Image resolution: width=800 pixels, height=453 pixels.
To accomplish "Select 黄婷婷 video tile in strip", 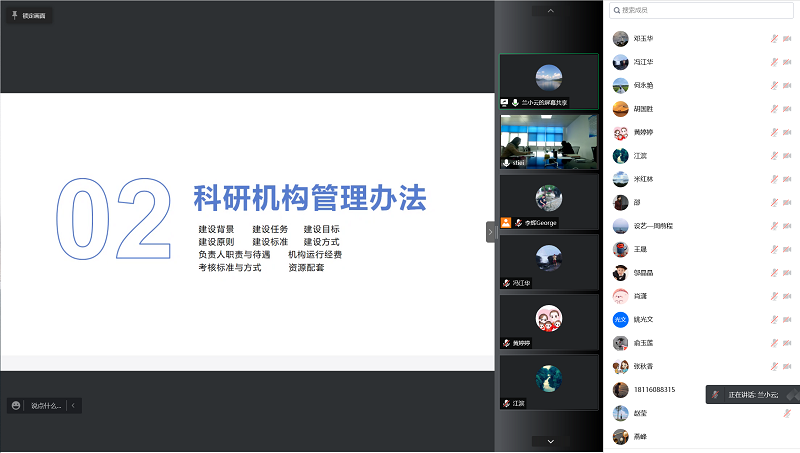I will click(549, 320).
